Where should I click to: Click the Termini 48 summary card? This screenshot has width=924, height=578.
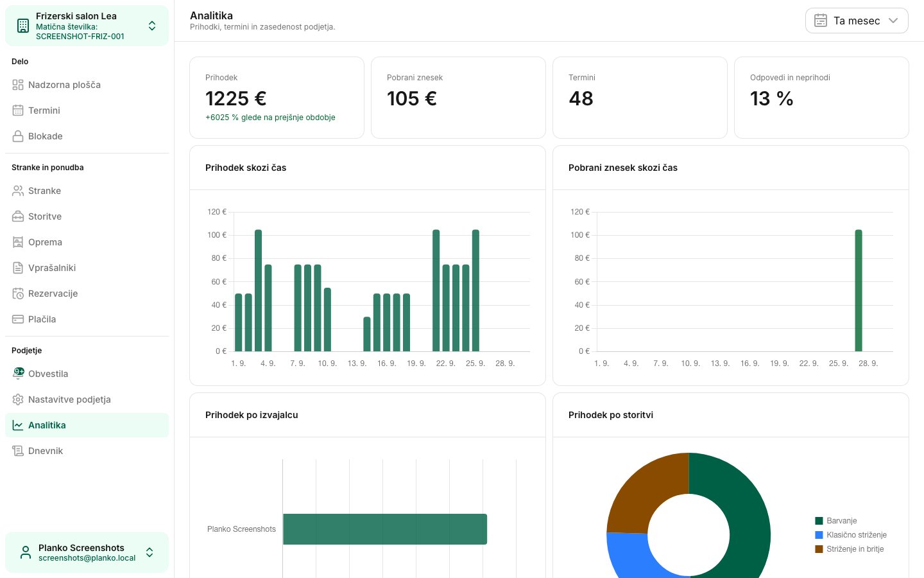pos(640,98)
